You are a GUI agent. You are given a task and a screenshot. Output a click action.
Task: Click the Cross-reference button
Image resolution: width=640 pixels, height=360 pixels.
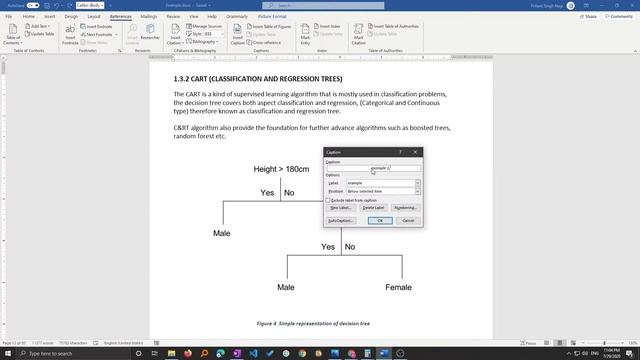point(264,42)
